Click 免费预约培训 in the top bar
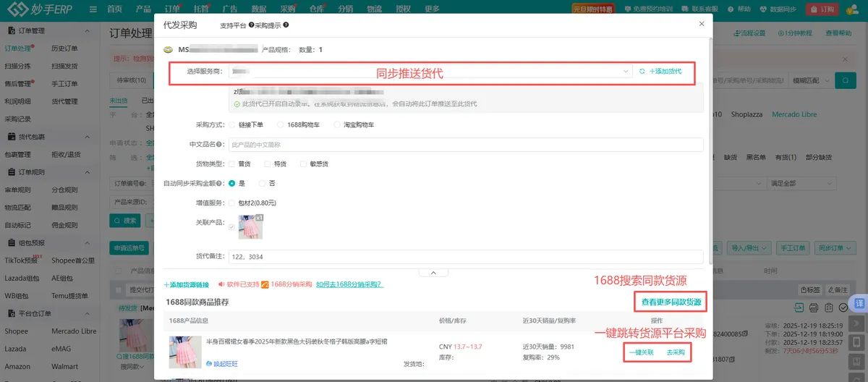 [x=649, y=9]
